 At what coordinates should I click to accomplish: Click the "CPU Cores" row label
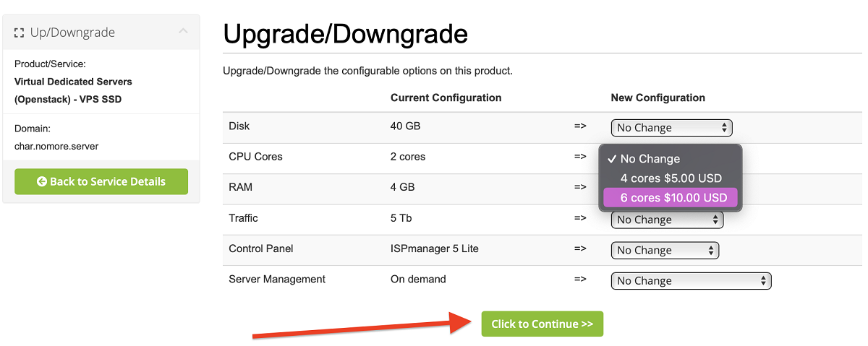pyautogui.click(x=255, y=156)
